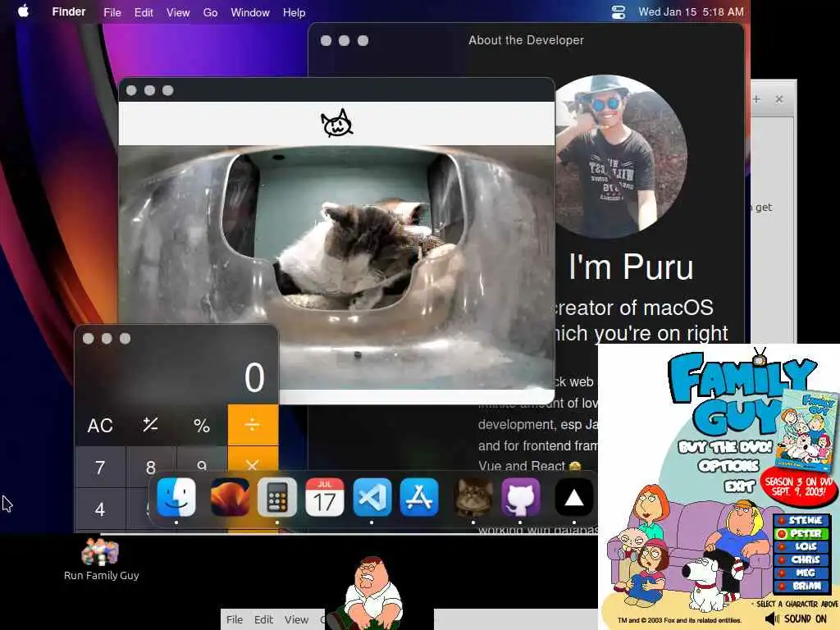Select MEG character in Family Guy
840x630 pixels.
802,572
